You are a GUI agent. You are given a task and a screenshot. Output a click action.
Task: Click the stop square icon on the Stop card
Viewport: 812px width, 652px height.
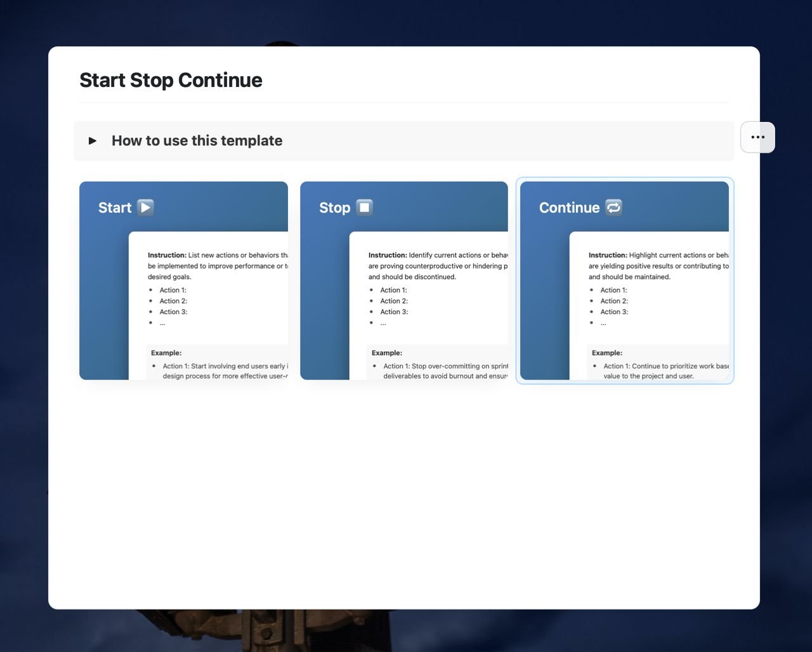click(x=364, y=207)
